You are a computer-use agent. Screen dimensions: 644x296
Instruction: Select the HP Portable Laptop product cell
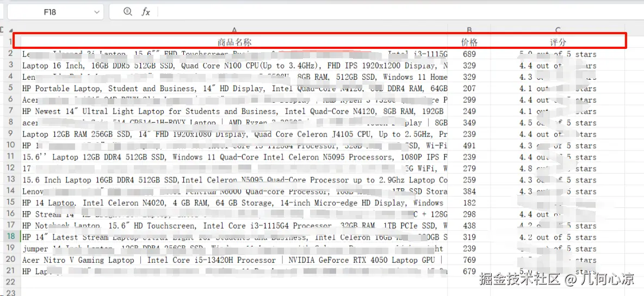(x=234, y=89)
